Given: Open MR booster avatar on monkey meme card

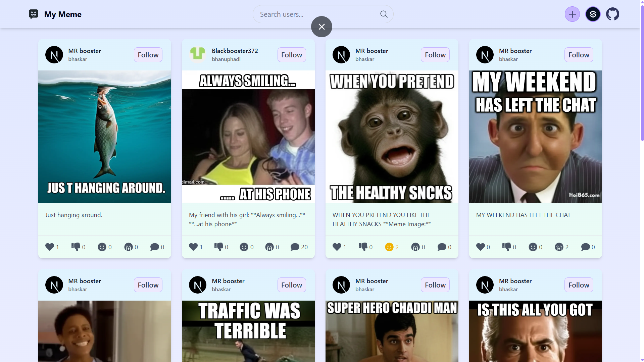Looking at the screenshot, I should click(x=341, y=55).
